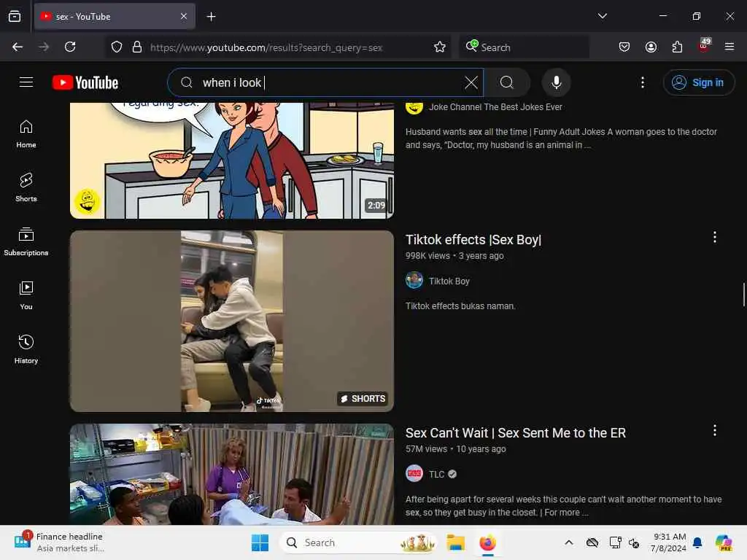Go back with browser back arrow
This screenshot has width=747, height=560.
(18, 47)
